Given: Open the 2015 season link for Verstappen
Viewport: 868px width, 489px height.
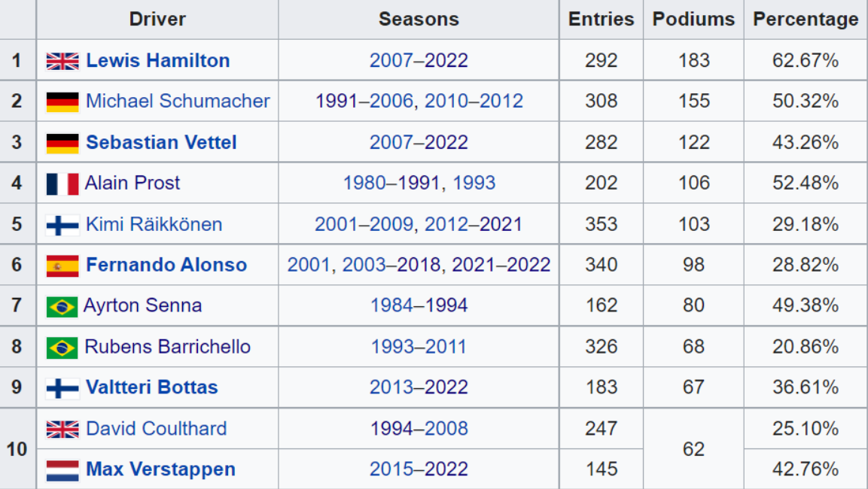Looking at the screenshot, I should 391,469.
